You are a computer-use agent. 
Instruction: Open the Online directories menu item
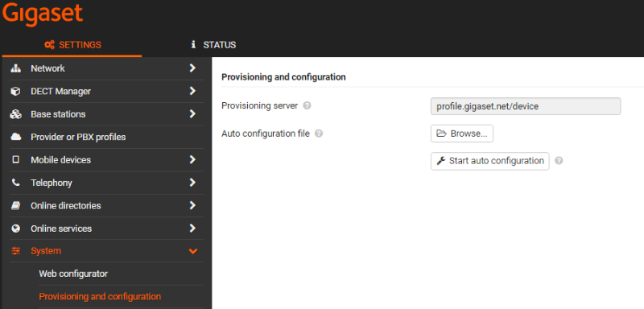coord(66,205)
